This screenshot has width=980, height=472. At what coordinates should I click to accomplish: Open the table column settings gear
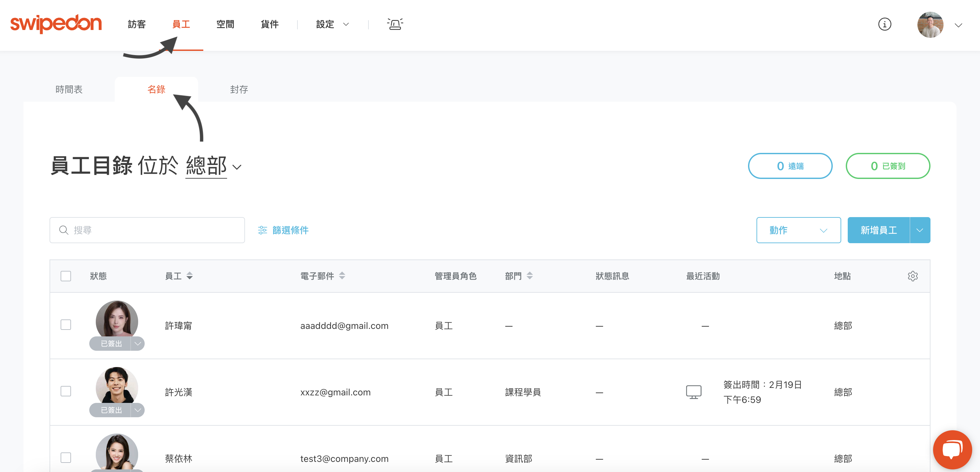(x=913, y=276)
